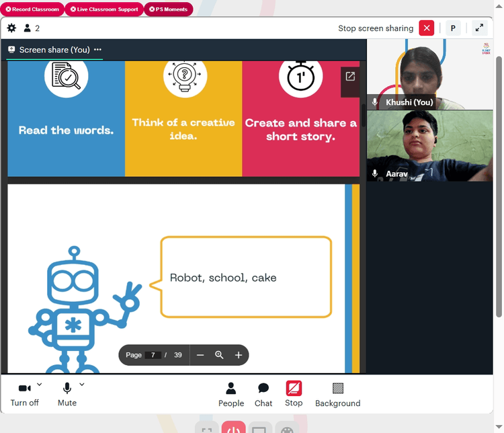Screen dimensions: 504x433
Task: Open the Chat panel
Action: point(263,395)
